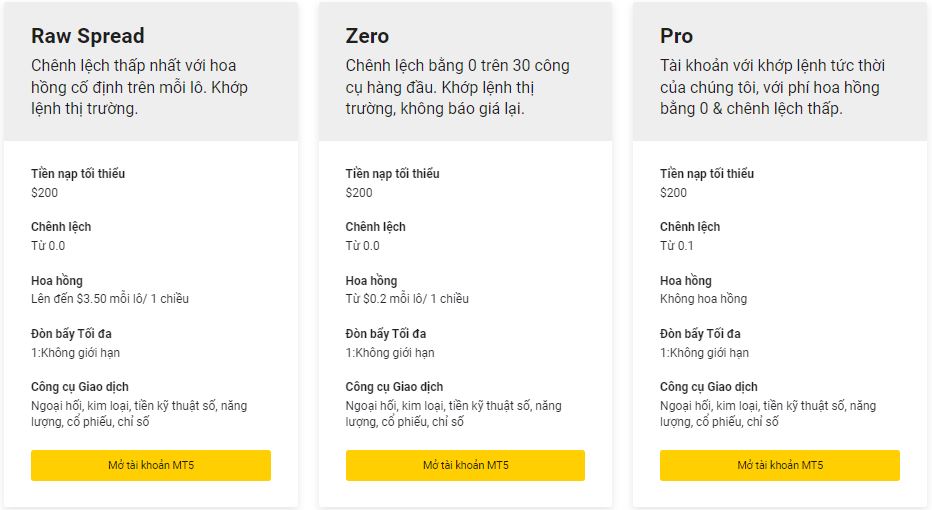
Task: Click 'Từ $0.2 mỗi lô' commission value
Action: 407,299
